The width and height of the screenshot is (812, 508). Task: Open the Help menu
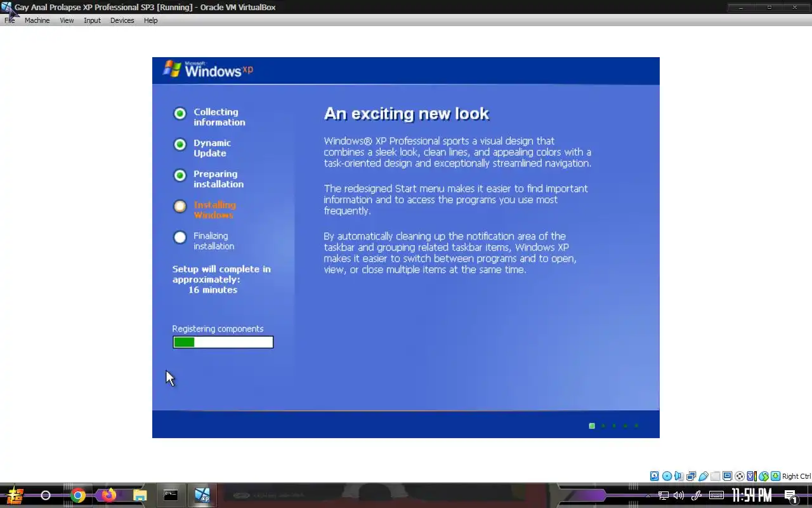tap(150, 20)
